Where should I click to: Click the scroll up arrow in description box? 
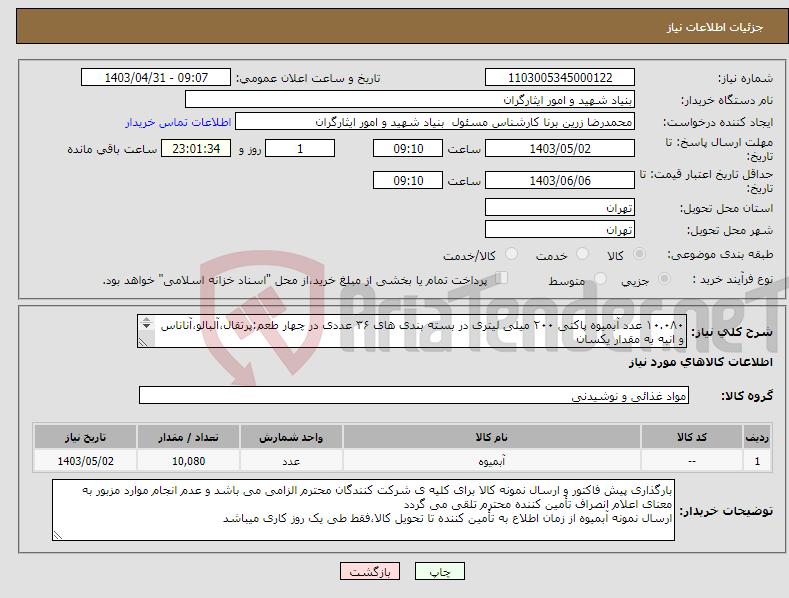coord(146,319)
